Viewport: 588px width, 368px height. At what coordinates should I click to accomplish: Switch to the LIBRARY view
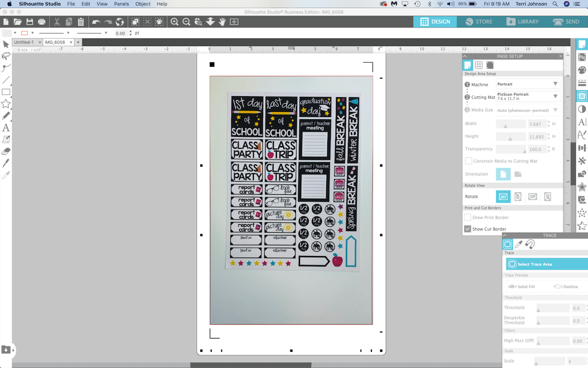pyautogui.click(x=522, y=22)
